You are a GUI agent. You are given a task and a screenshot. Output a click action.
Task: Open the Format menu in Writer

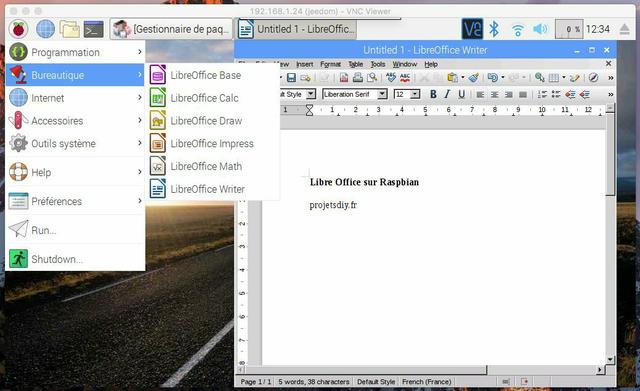pos(330,64)
